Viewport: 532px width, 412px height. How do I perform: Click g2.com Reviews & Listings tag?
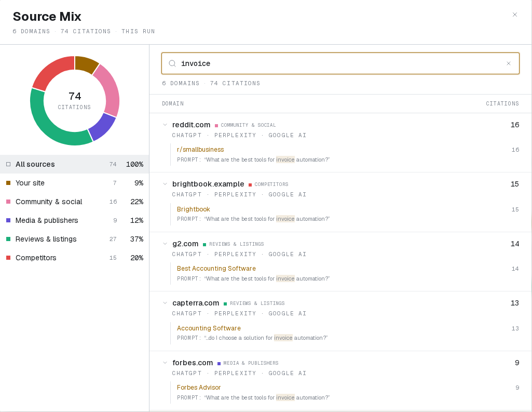pyautogui.click(x=234, y=244)
